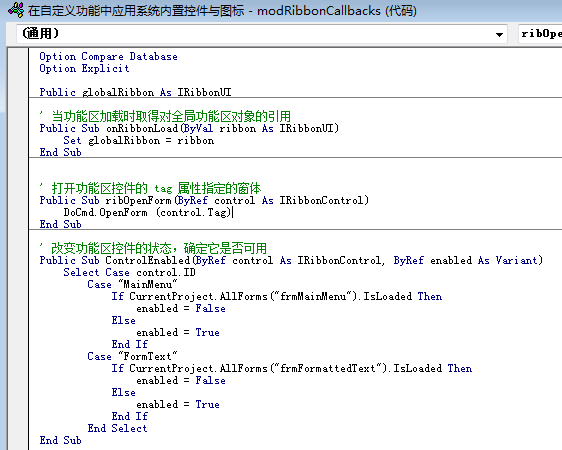Click the green comment about tag 属性
Image resolution: width=562 pixels, height=450 pixels.
(151, 188)
